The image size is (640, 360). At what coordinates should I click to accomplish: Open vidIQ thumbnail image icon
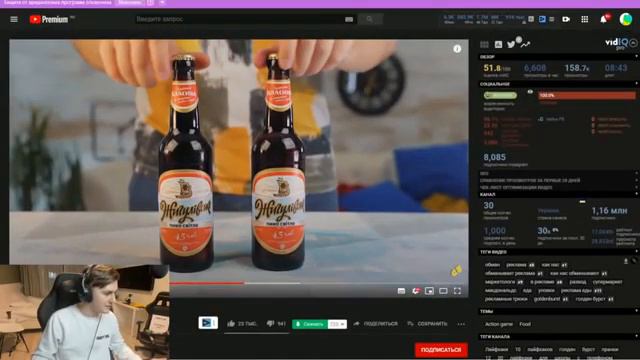tap(498, 44)
